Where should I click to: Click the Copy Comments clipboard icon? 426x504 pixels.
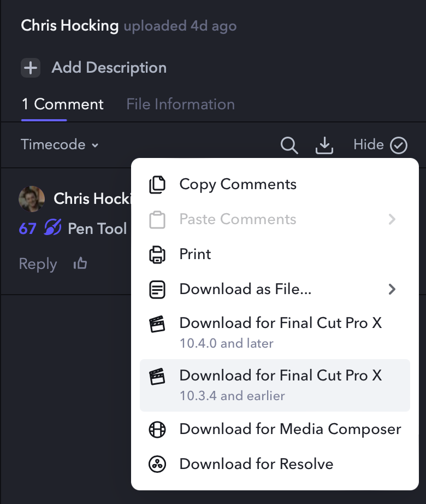(157, 185)
